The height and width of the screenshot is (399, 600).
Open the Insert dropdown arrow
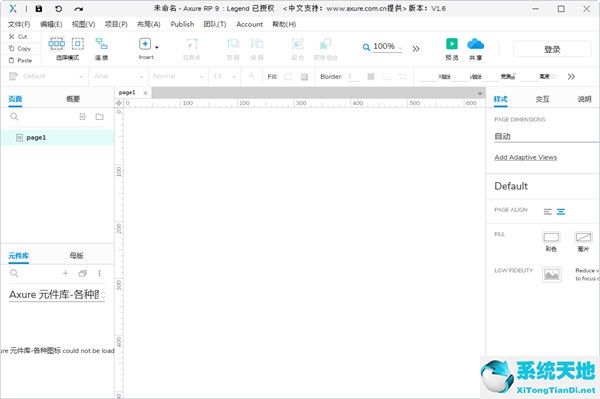(157, 47)
